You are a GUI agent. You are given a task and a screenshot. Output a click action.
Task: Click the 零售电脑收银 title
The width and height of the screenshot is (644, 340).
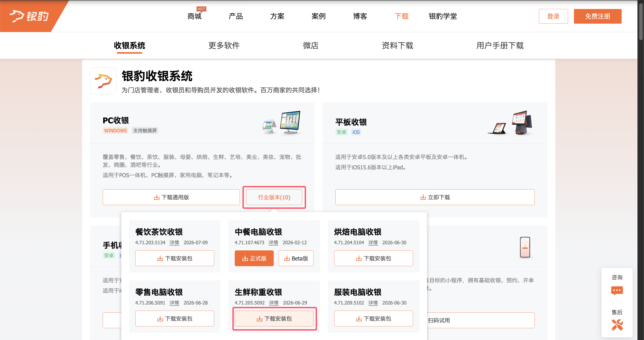159,292
